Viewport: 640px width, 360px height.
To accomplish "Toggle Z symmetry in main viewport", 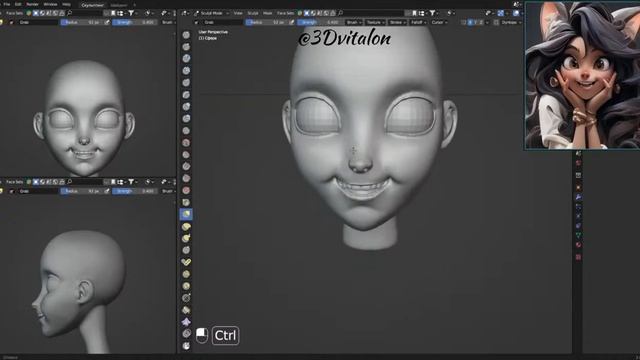I will pos(481,22).
